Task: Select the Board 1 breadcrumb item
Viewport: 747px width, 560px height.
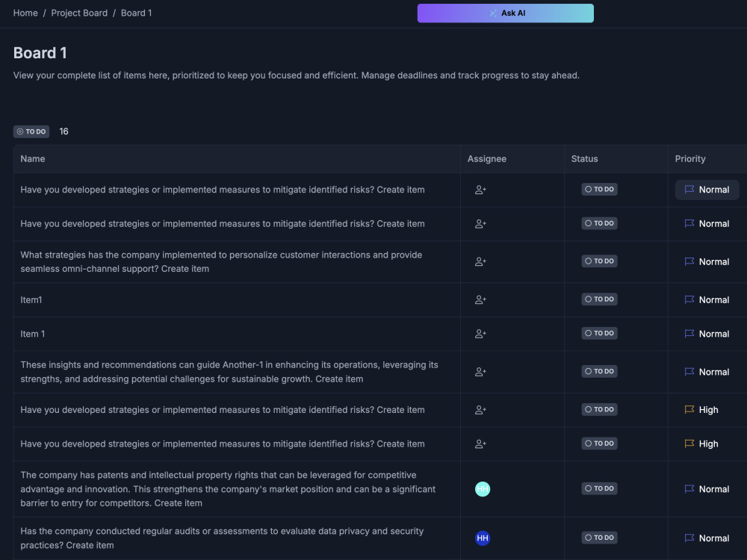Action: coord(136,13)
